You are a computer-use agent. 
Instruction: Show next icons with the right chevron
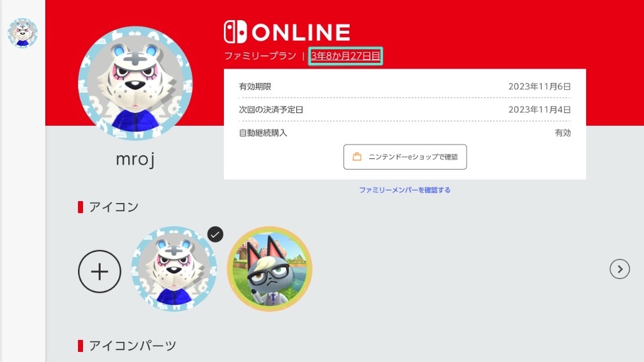[619, 269]
